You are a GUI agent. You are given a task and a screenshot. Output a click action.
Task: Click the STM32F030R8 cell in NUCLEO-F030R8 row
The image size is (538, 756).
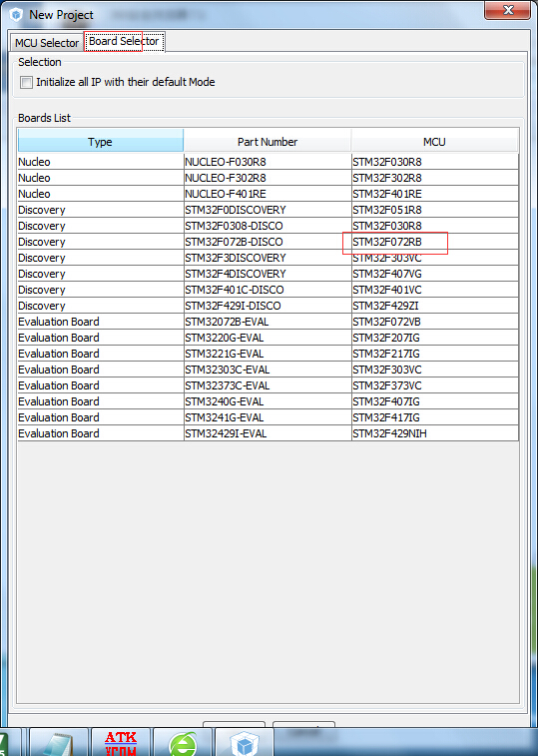(x=435, y=162)
